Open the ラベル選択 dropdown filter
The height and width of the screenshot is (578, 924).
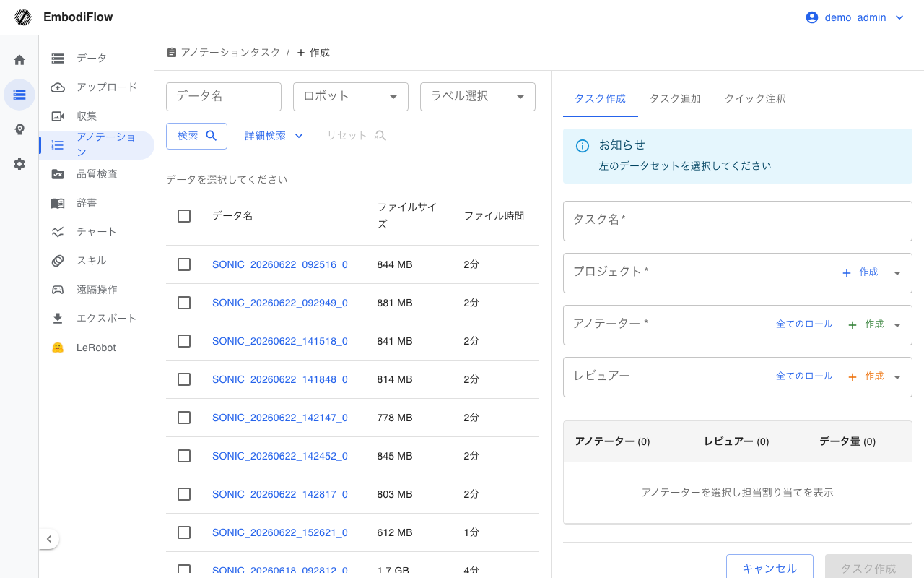tap(478, 97)
